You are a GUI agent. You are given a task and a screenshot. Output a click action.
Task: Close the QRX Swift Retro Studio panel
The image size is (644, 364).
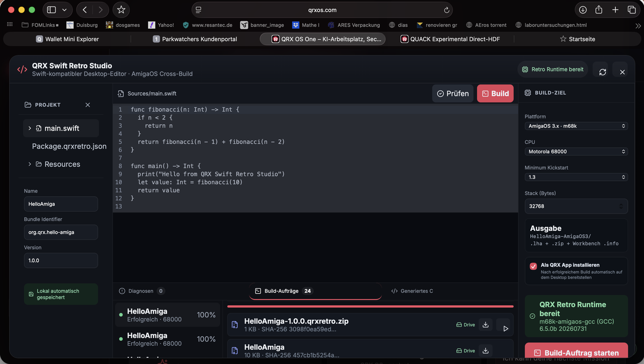(622, 72)
